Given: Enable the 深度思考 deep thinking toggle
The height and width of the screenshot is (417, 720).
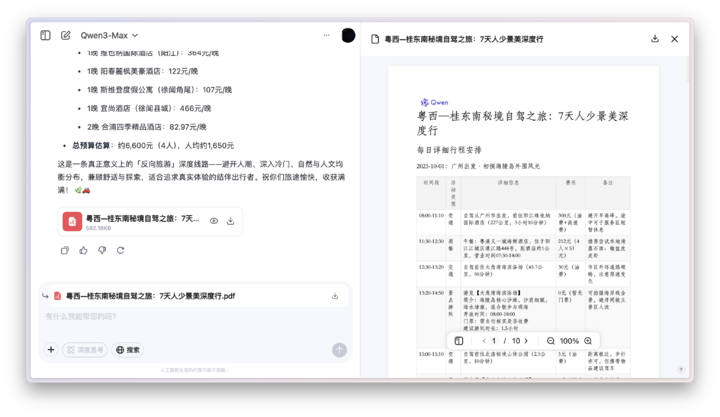Looking at the screenshot, I should click(x=85, y=350).
